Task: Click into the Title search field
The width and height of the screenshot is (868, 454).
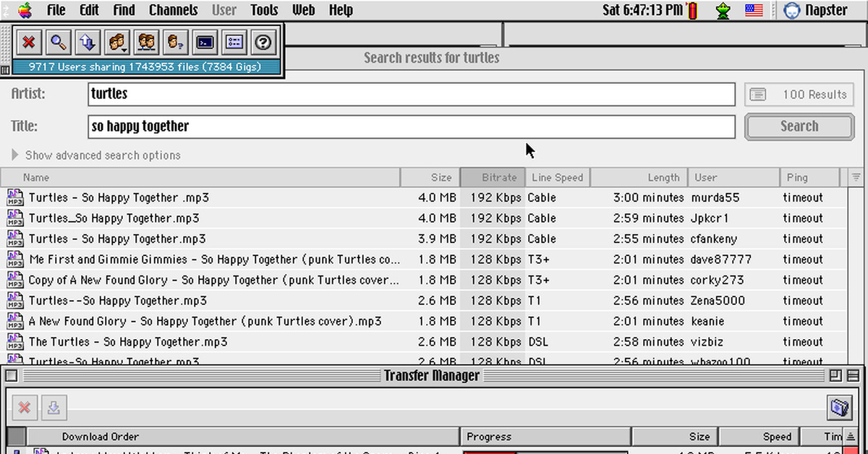Action: tap(411, 127)
